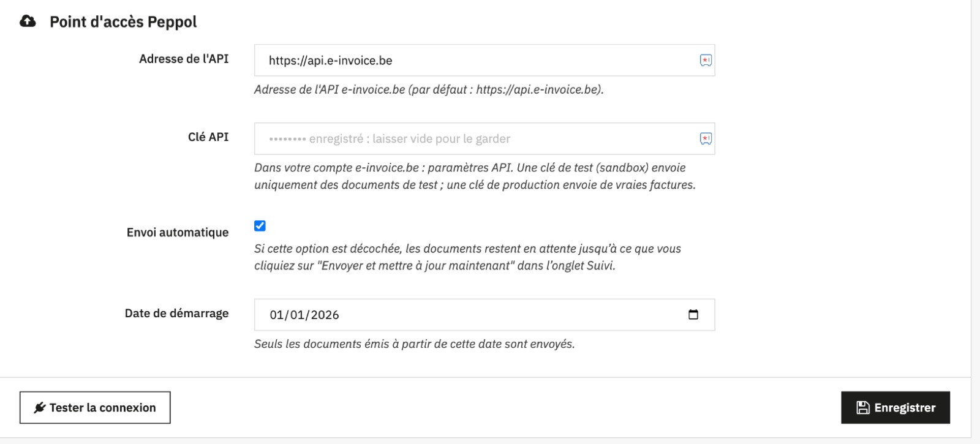Focus the Adresse de l'API input field
The image size is (980, 444).
tap(484, 60)
